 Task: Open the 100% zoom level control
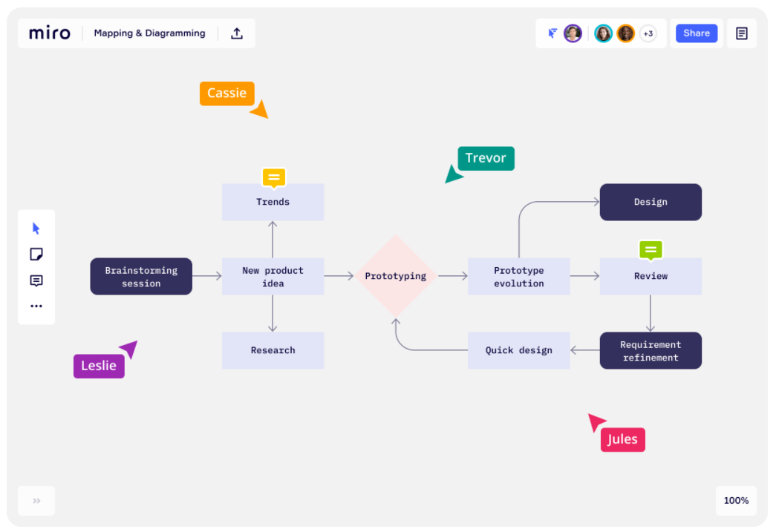pos(736,500)
